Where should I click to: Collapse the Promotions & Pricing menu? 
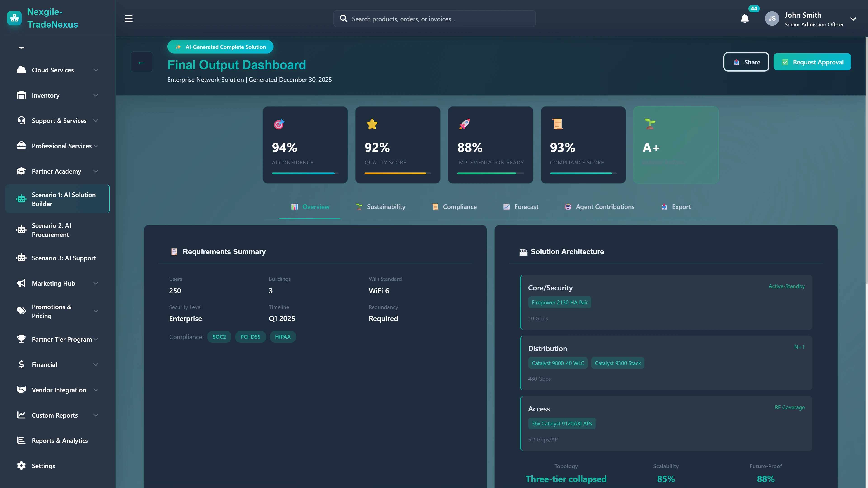click(x=96, y=311)
